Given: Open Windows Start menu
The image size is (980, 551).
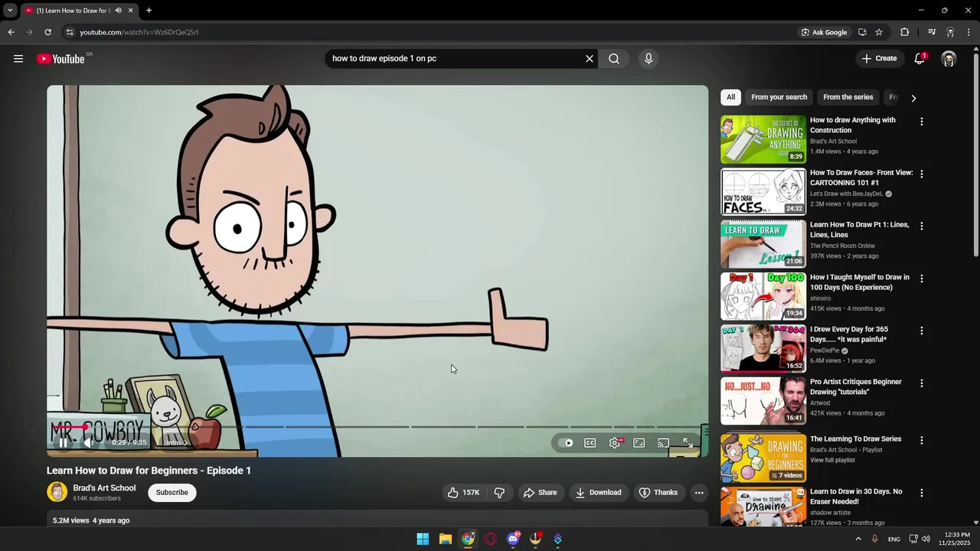Looking at the screenshot, I should [423, 539].
